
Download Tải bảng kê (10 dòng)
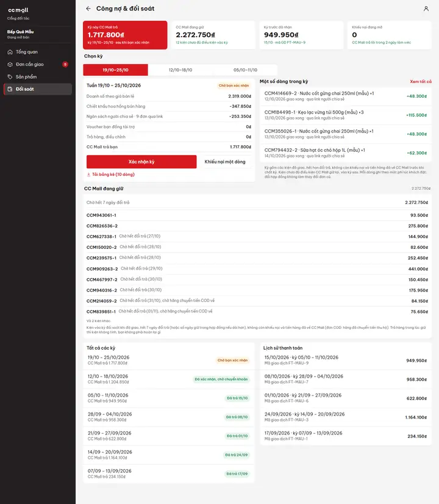click(111, 175)
